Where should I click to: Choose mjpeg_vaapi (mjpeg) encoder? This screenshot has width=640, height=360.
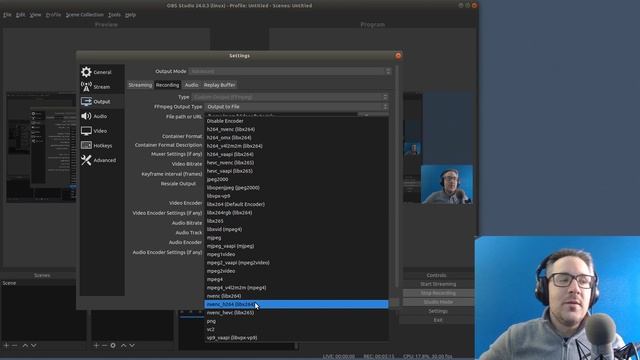tap(296, 246)
